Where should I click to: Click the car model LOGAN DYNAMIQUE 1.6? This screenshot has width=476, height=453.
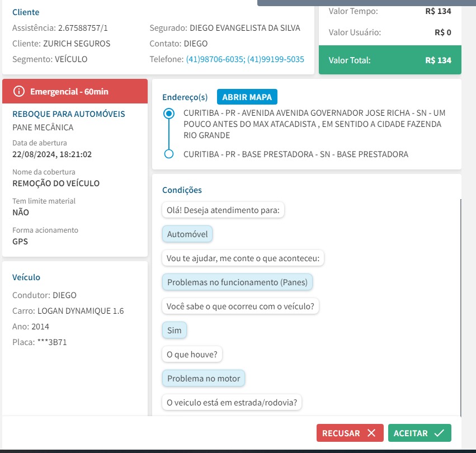coord(81,311)
